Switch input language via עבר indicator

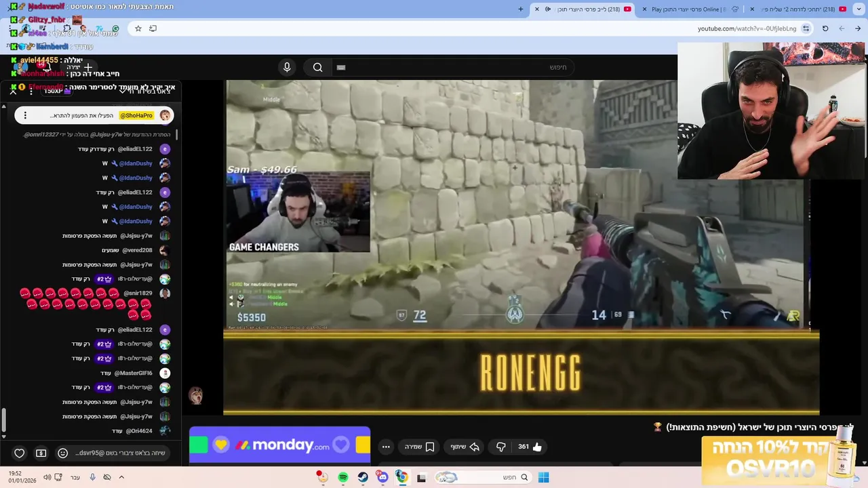(x=75, y=477)
